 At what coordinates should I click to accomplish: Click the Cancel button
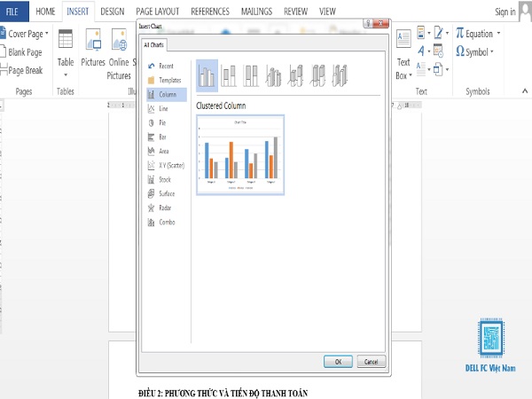tap(372, 362)
